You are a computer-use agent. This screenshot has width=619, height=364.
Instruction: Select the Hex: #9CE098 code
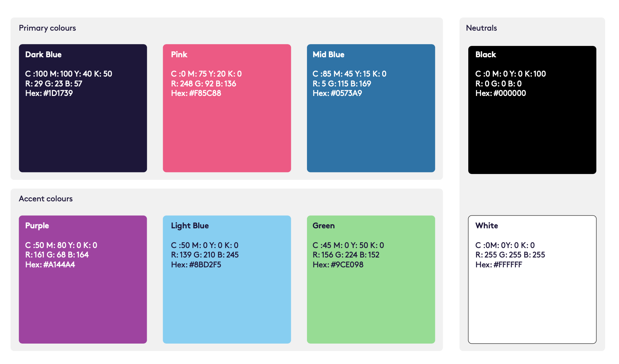pos(338,265)
